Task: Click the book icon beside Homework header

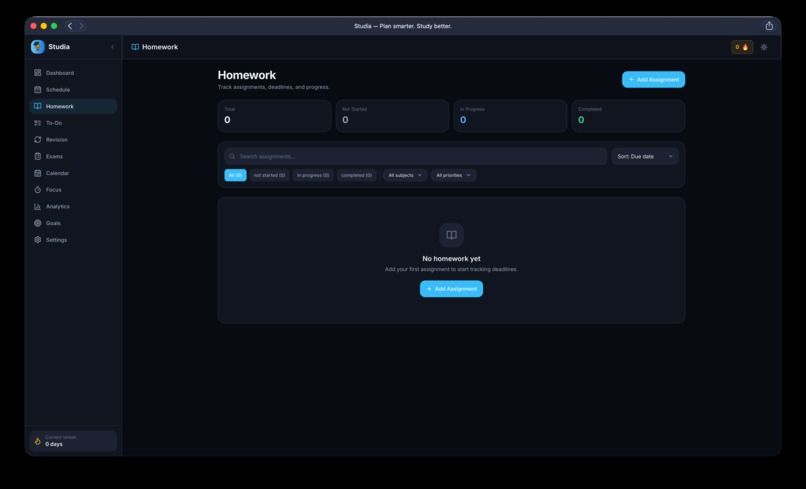Action: click(135, 47)
